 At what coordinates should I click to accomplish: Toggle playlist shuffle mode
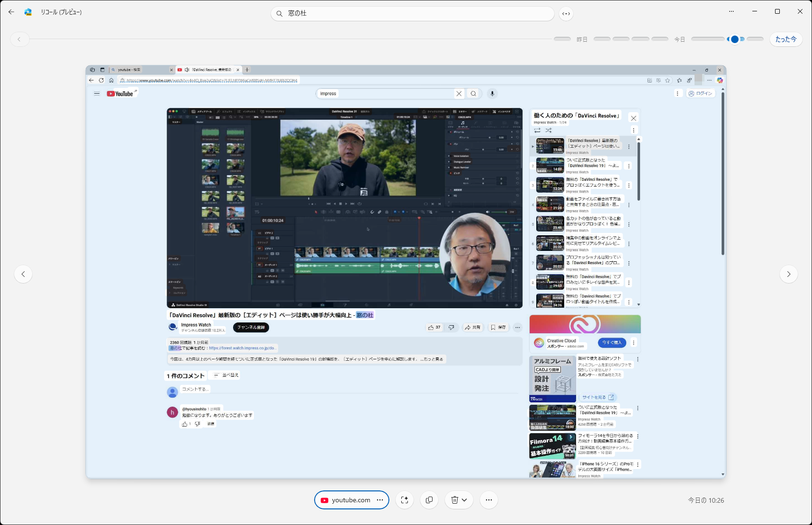[x=549, y=130]
